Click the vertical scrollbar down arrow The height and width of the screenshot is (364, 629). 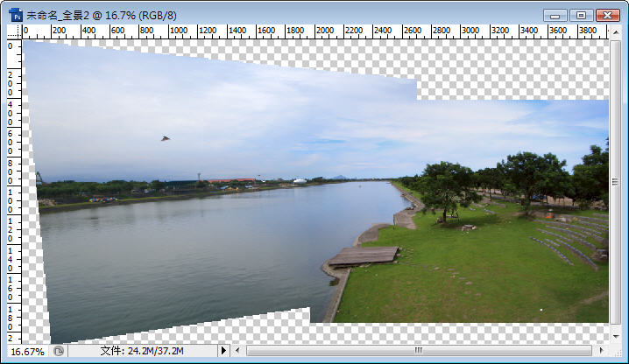click(x=615, y=337)
